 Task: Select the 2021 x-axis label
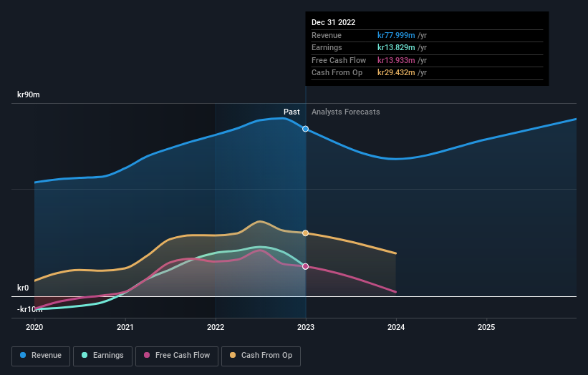[125, 327]
